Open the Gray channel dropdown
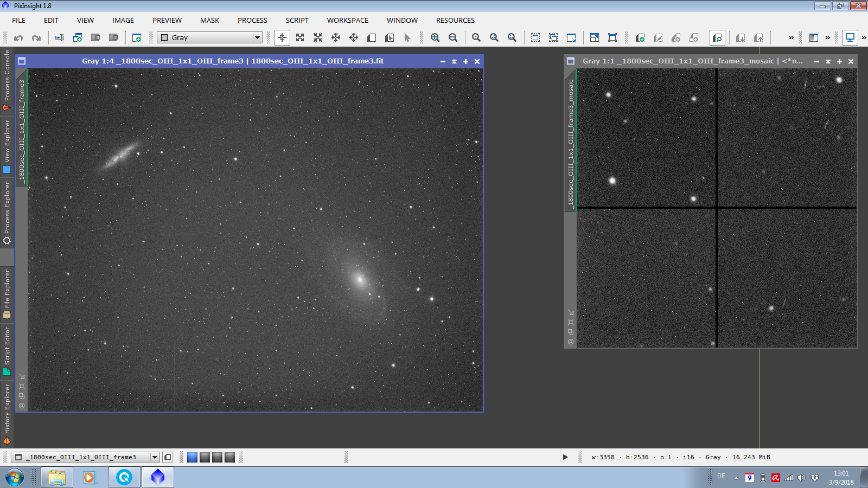Image resolution: width=868 pixels, height=488 pixels. coord(257,38)
